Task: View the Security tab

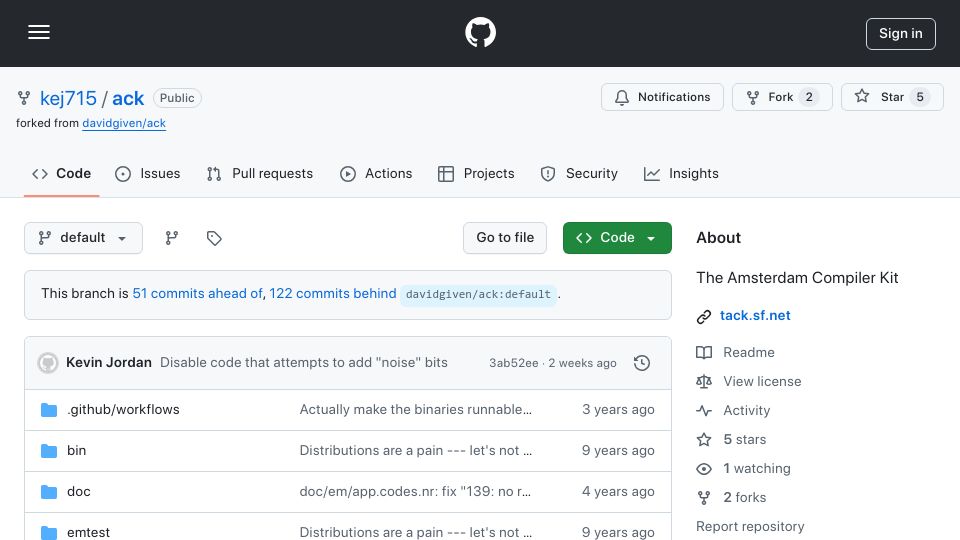Action: point(579,174)
